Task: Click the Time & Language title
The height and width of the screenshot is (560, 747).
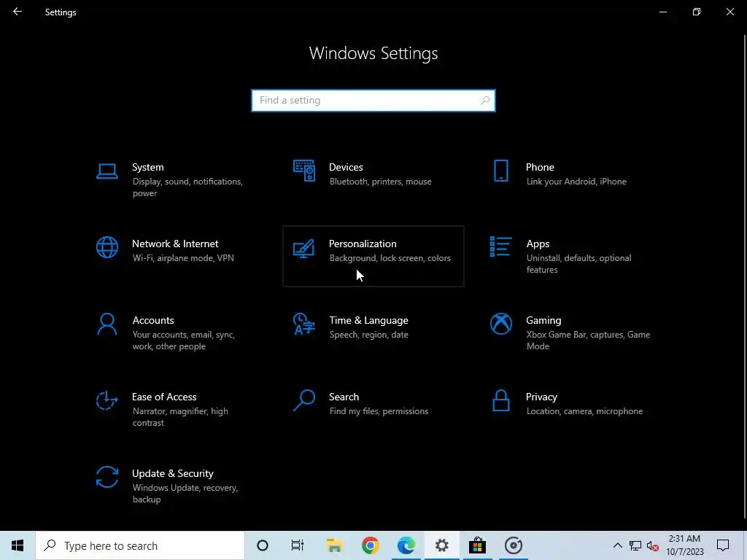Action: (x=368, y=321)
